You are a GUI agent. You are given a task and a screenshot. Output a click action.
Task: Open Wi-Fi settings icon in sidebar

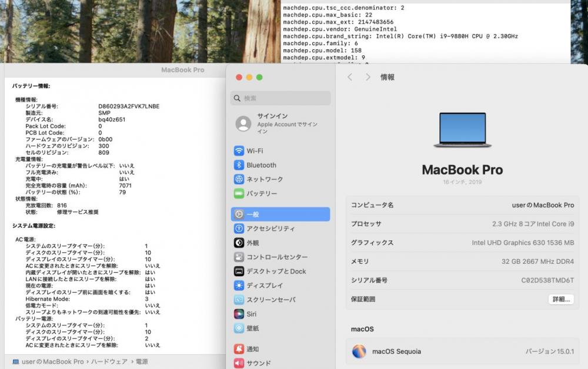239,151
